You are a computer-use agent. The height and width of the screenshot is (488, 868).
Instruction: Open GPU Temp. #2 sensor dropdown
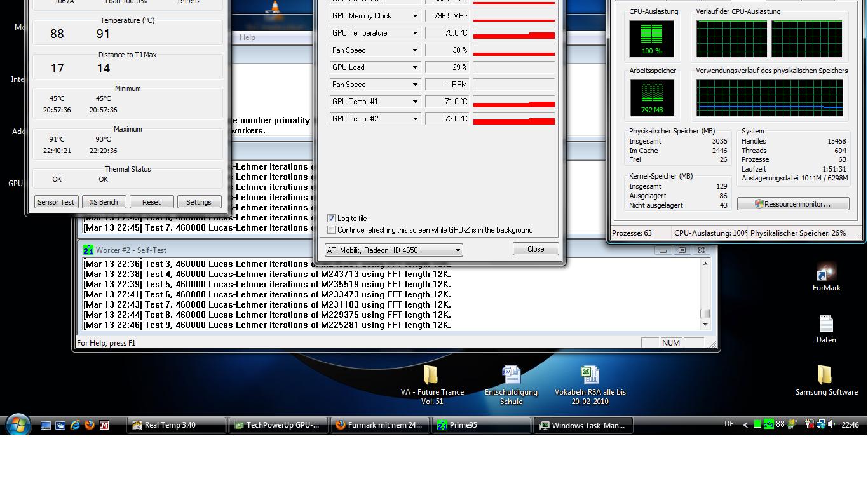pos(415,119)
